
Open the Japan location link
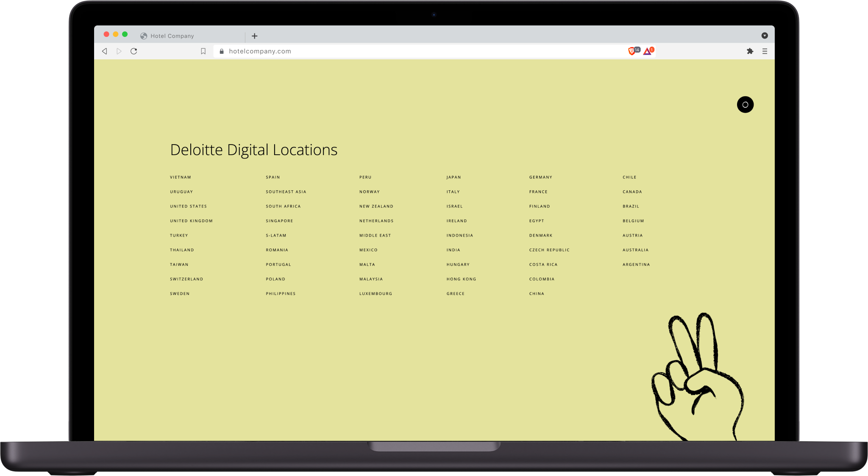point(453,177)
